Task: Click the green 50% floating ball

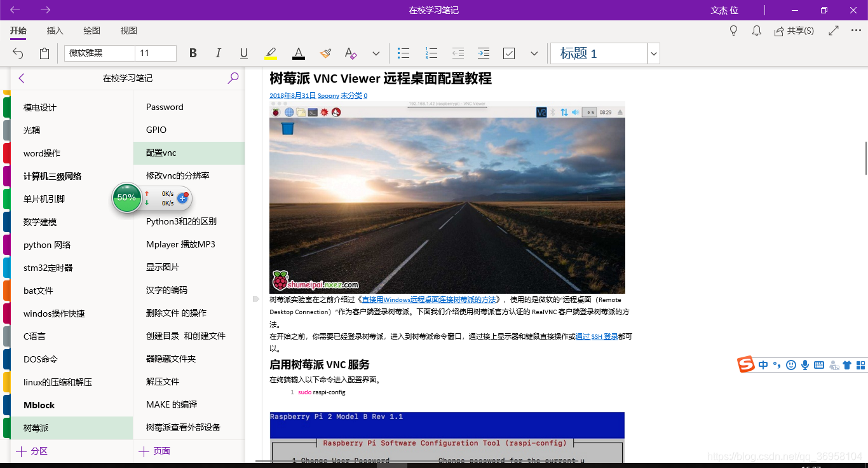Action: point(126,197)
